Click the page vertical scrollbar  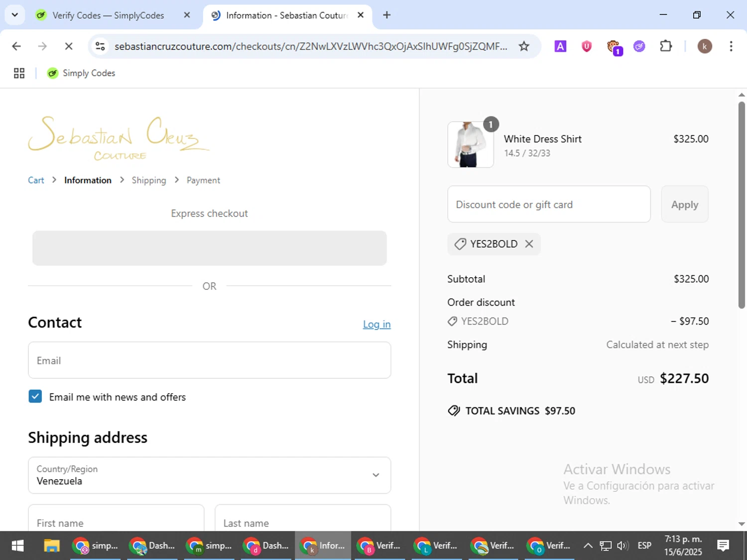tap(742, 205)
